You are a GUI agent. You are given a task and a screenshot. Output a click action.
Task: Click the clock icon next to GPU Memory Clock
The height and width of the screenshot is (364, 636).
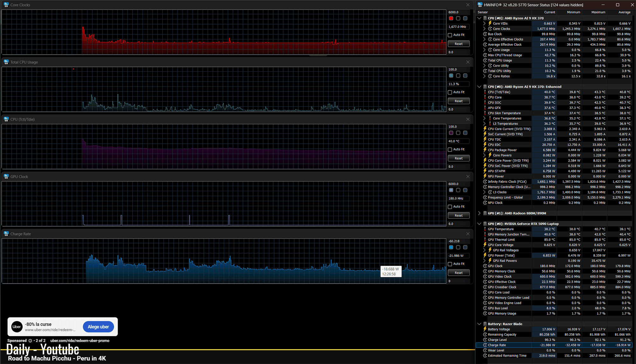click(485, 271)
